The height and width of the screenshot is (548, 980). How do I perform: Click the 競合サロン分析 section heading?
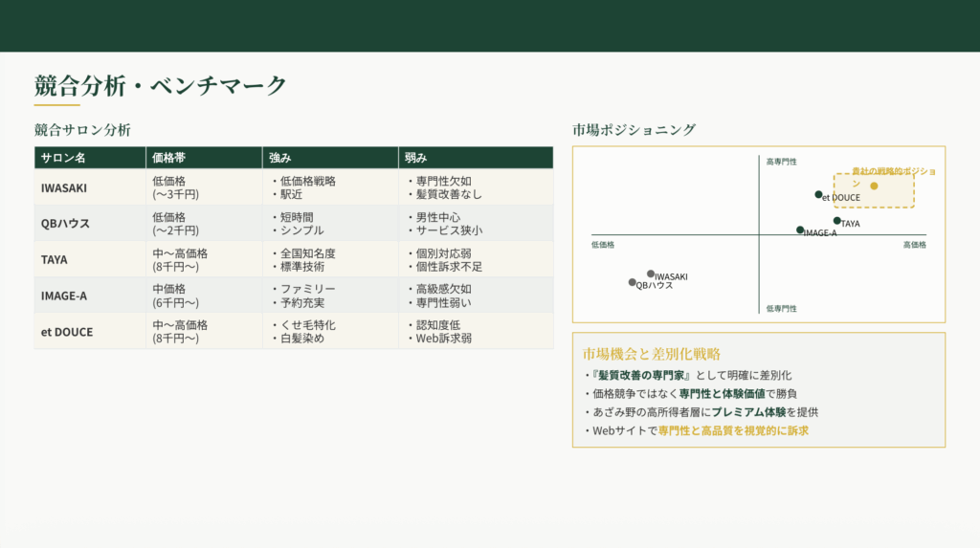(x=82, y=130)
